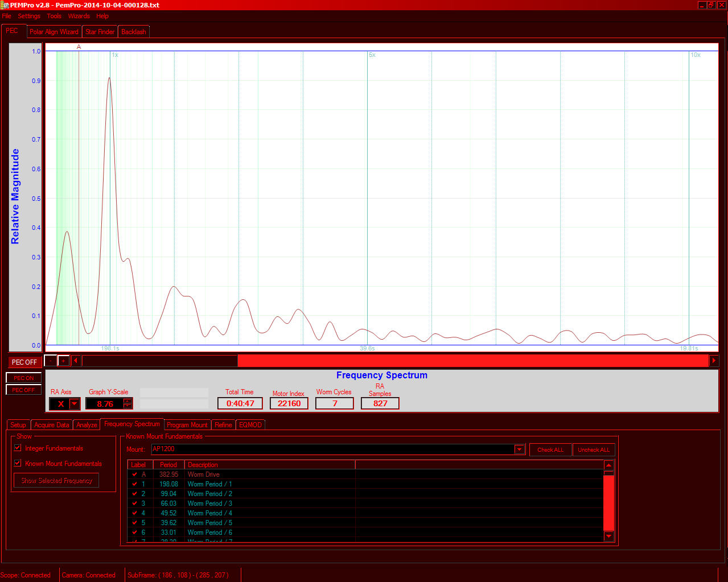Click the minus zoom button below graph
The width and height of the screenshot is (728, 582).
tap(51, 361)
